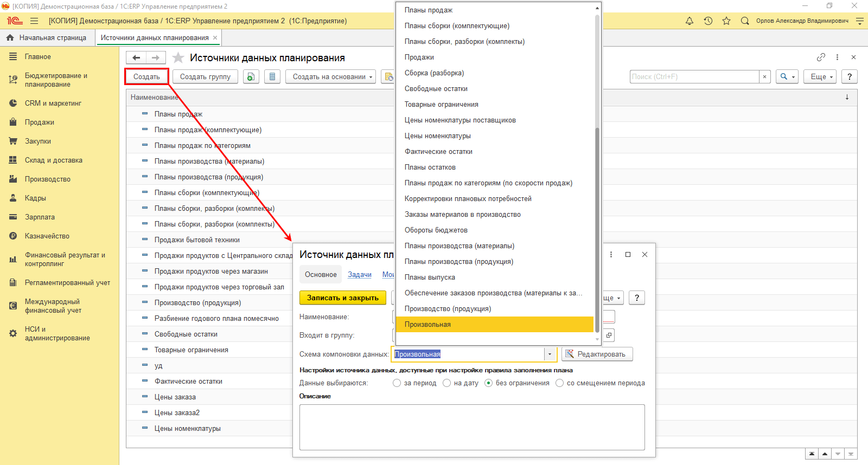The height and width of the screenshot is (465, 868).
Task: Open help with the question mark button in the list
Action: 850,77
